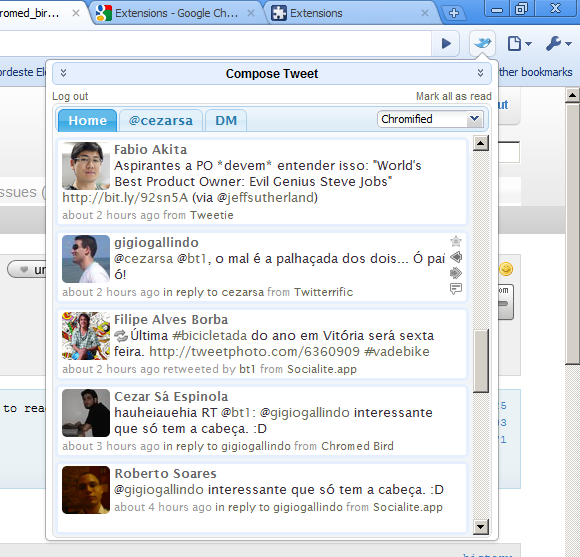This screenshot has height=557, width=580.
Task: Click the address bar input field
Action: pyautogui.click(x=215, y=44)
